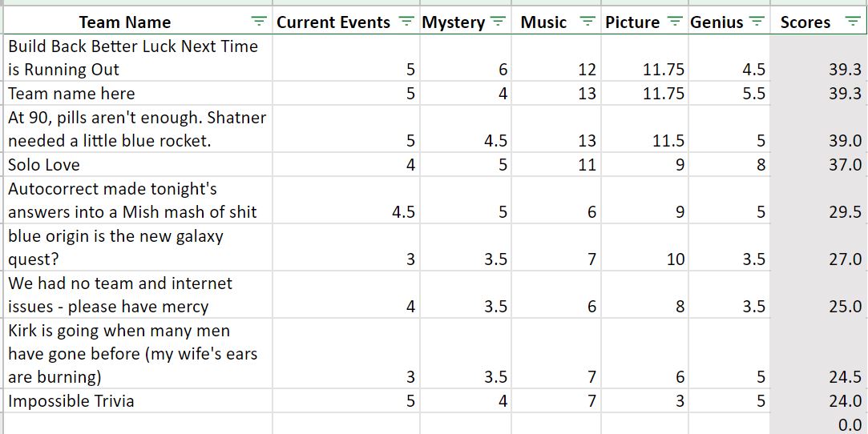The height and width of the screenshot is (434, 868).
Task: Open the Mystery column filter icon
Action: pyautogui.click(x=499, y=22)
